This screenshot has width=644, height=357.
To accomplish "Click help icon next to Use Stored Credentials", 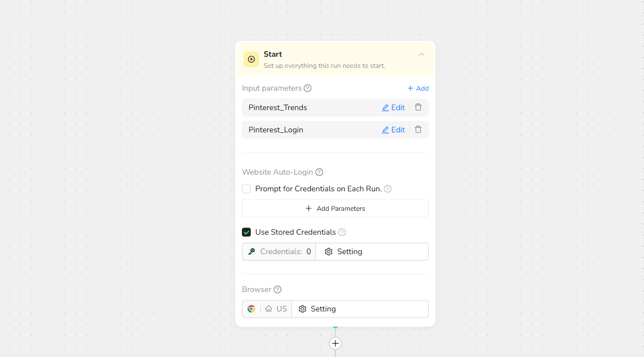I will tap(342, 232).
